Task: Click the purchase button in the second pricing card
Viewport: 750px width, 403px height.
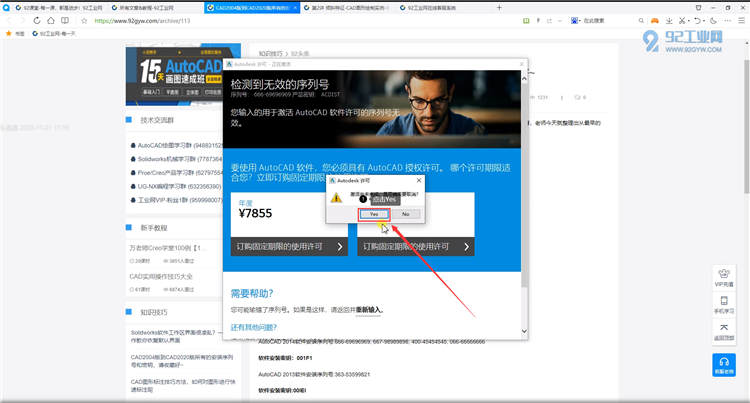Action: point(416,247)
